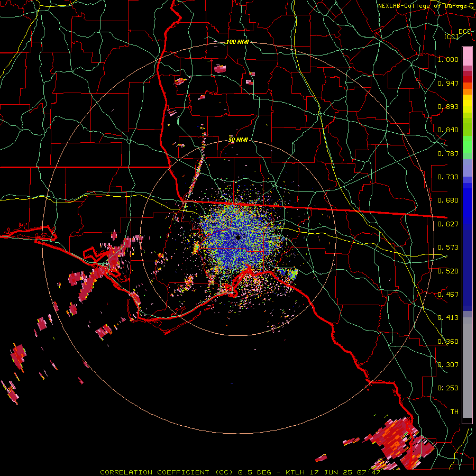Click the 50 NMI range ring label
Viewport: 476px width, 476px height.
[238, 140]
